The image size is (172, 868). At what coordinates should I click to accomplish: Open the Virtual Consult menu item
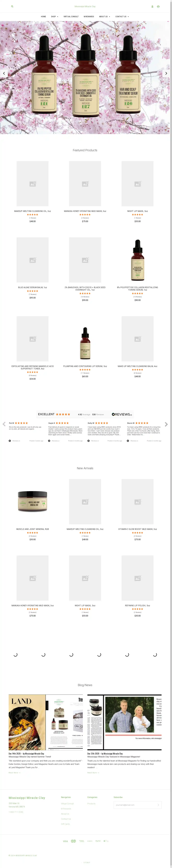tap(71, 16)
